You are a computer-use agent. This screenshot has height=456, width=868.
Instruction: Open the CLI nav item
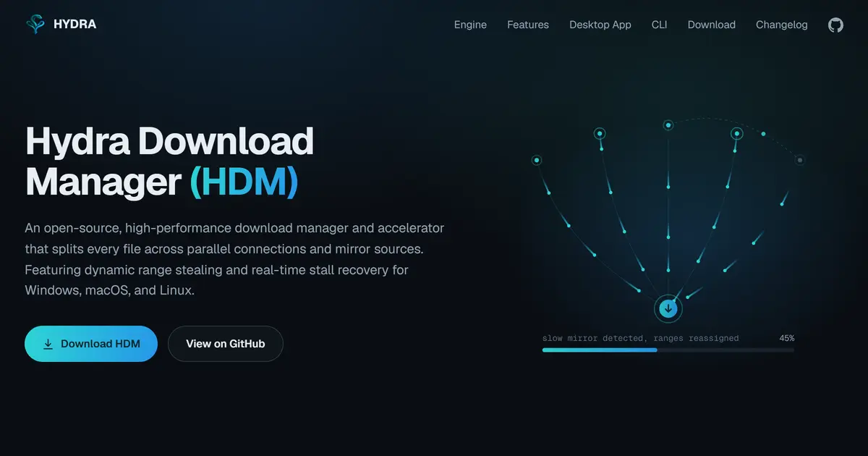pos(660,25)
